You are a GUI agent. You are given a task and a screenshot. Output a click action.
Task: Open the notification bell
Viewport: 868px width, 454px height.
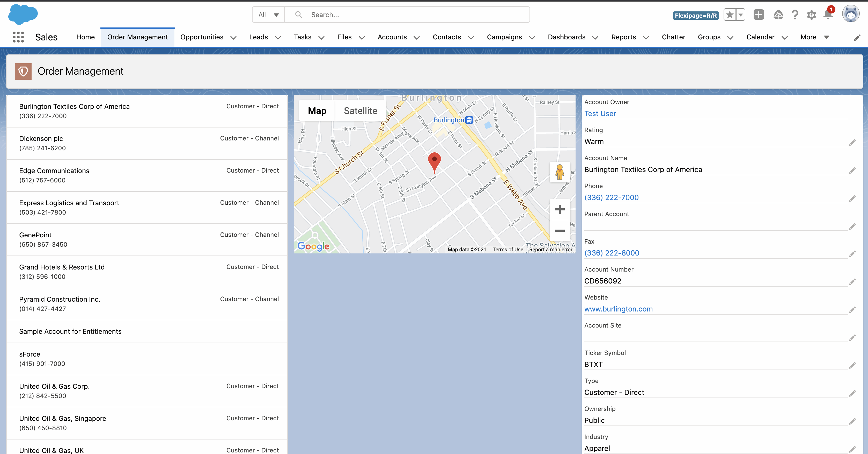coord(828,15)
